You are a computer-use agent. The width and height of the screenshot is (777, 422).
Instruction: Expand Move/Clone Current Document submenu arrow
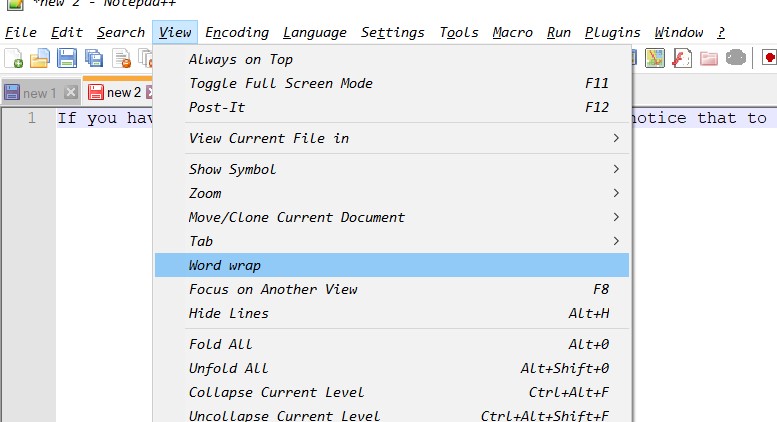pos(616,217)
